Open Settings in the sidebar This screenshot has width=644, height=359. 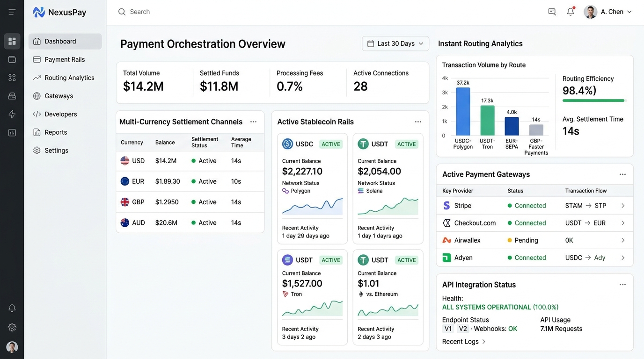click(x=65, y=151)
